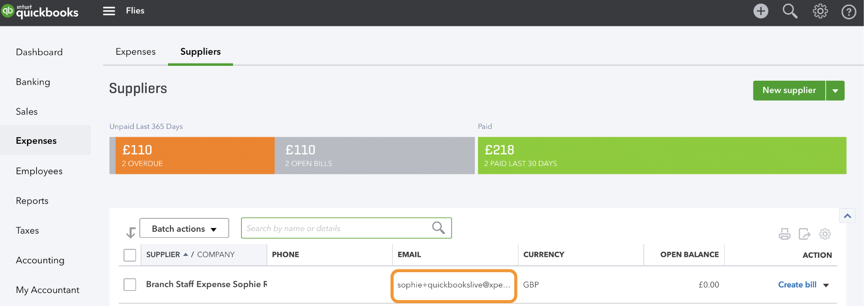Tick the select-all suppliers checkbox
Screen dimensions: 868x306
click(x=130, y=255)
